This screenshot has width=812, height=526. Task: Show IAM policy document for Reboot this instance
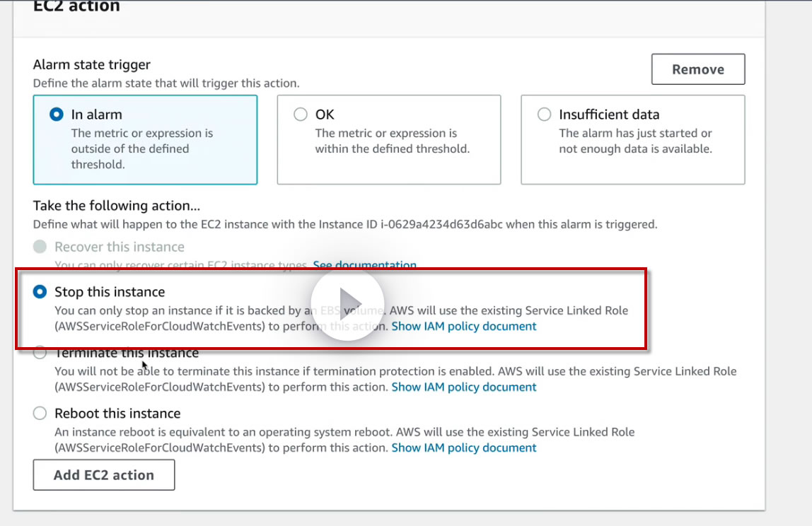point(464,448)
